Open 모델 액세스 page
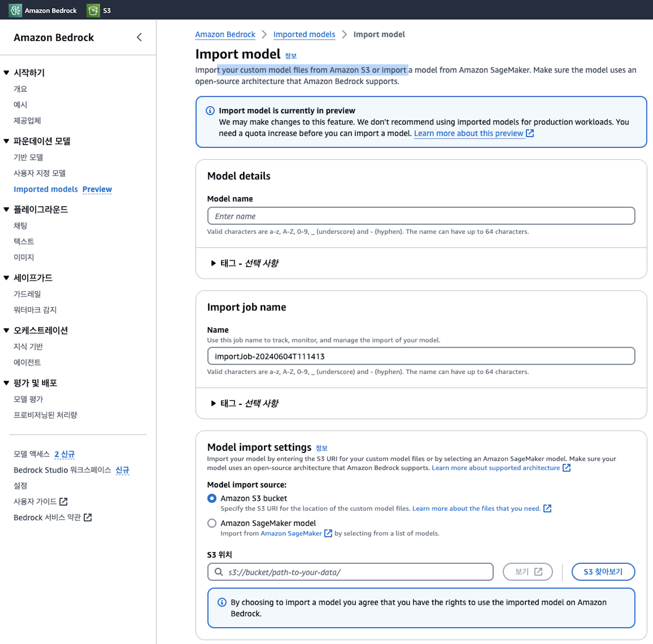Screen dimensions: 653x644 click(32, 454)
